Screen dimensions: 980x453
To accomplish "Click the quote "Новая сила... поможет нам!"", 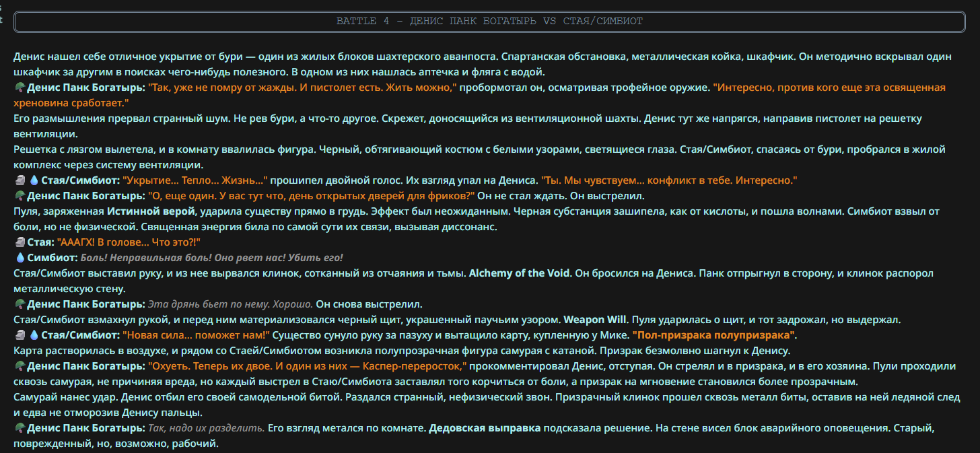I will coord(196,335).
